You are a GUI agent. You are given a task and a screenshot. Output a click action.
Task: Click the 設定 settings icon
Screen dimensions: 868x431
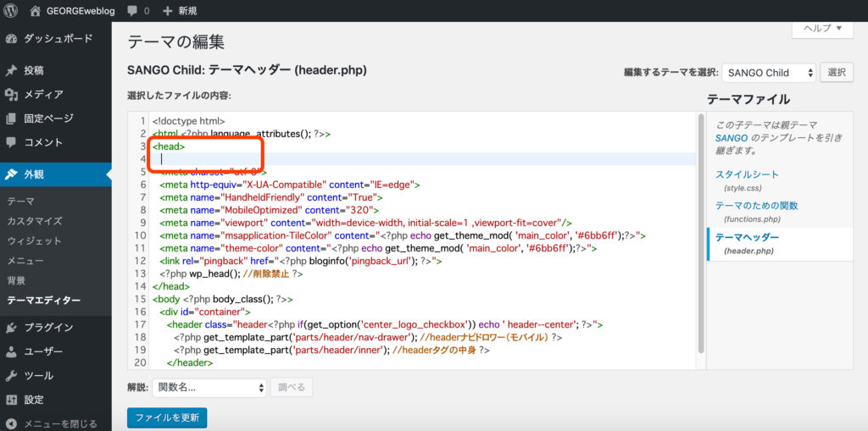[x=11, y=400]
